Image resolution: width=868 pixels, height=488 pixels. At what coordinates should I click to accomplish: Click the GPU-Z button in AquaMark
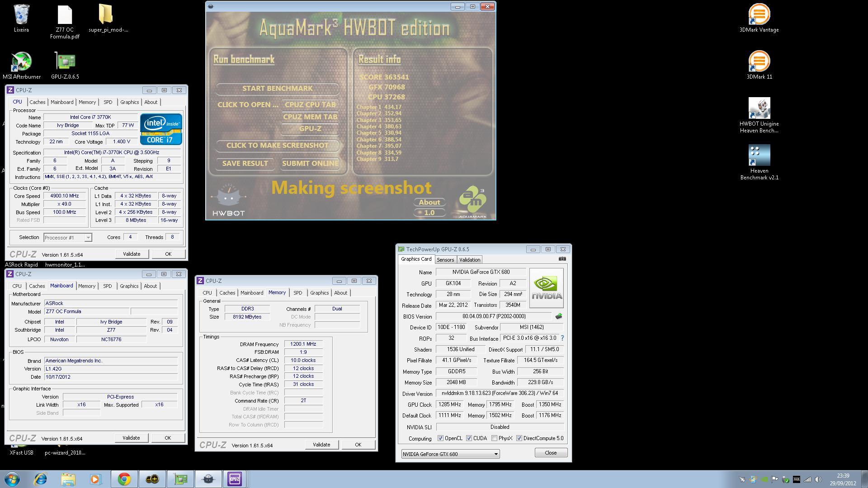310,129
